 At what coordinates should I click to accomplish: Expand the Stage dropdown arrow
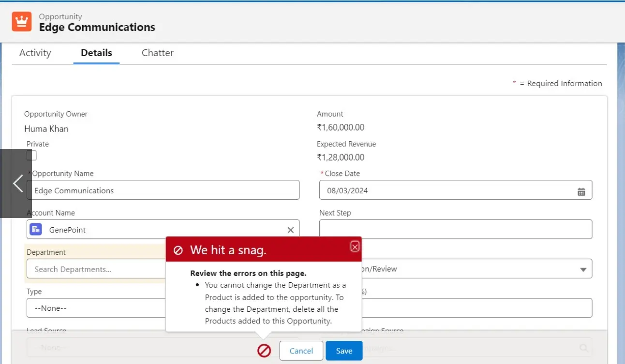(x=583, y=269)
